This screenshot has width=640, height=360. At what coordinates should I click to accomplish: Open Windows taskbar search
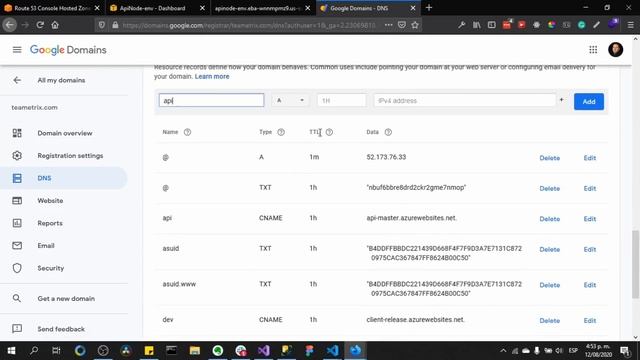coord(34,350)
